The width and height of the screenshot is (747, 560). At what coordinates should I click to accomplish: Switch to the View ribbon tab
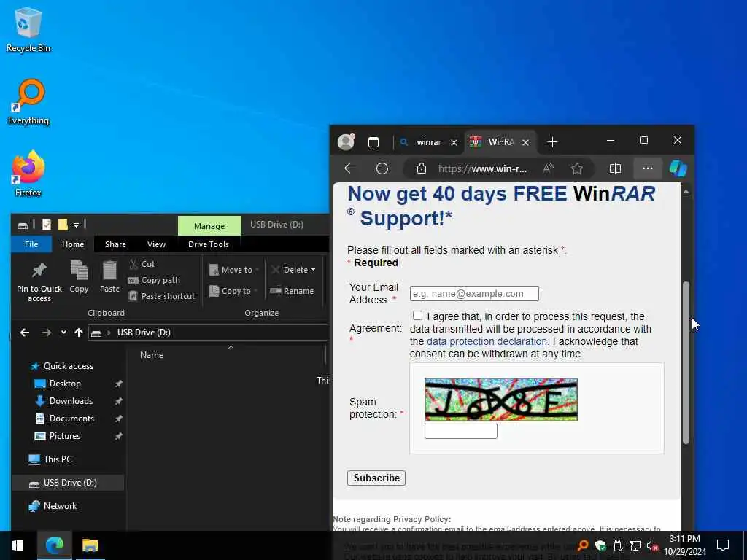point(156,244)
